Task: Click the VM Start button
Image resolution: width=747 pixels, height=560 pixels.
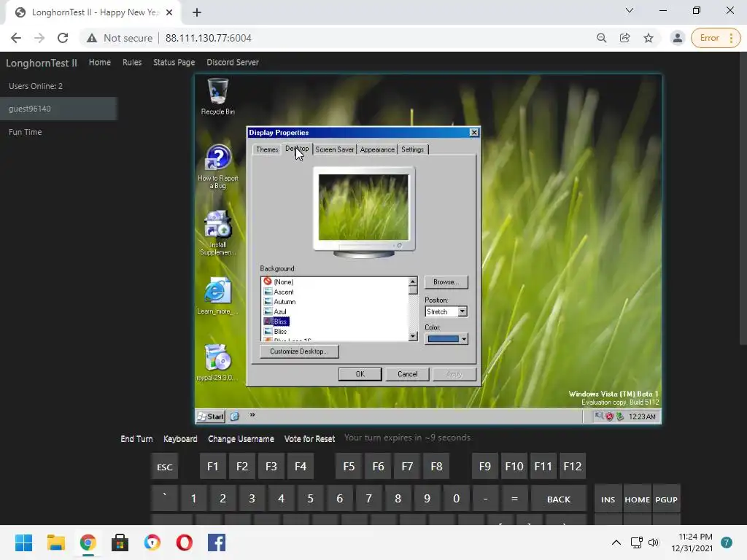Action: click(x=211, y=416)
